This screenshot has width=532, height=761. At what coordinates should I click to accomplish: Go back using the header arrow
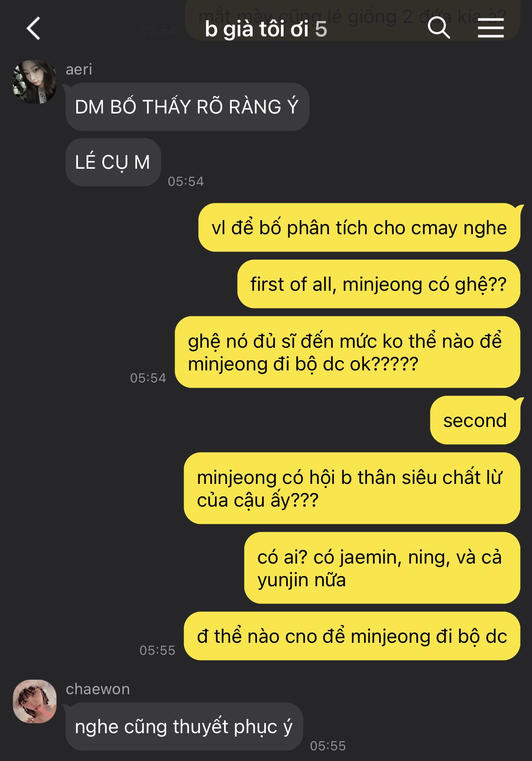coord(33,29)
